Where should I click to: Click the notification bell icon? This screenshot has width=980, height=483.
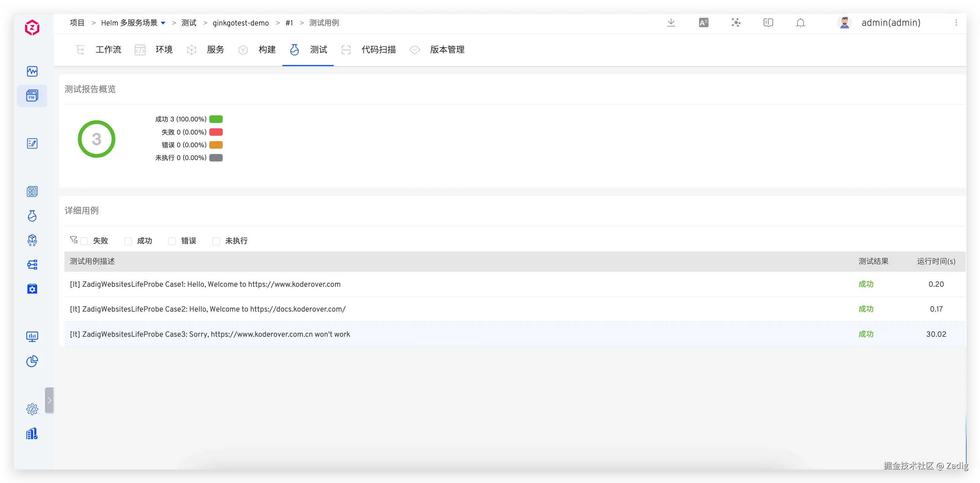point(801,23)
